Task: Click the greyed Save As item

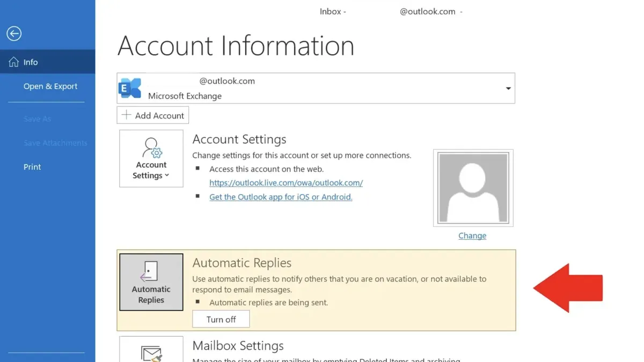Action: tap(37, 119)
